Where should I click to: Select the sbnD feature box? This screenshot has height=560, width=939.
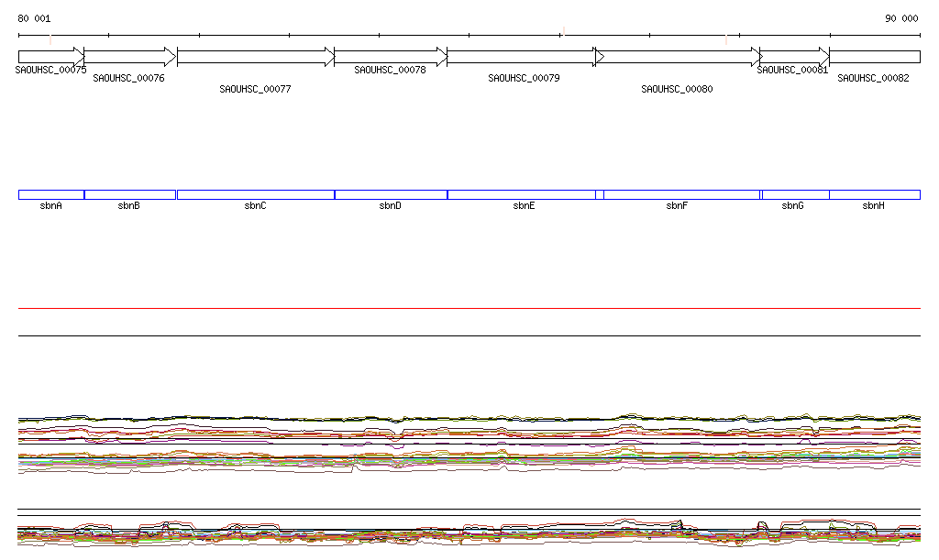coord(391,194)
